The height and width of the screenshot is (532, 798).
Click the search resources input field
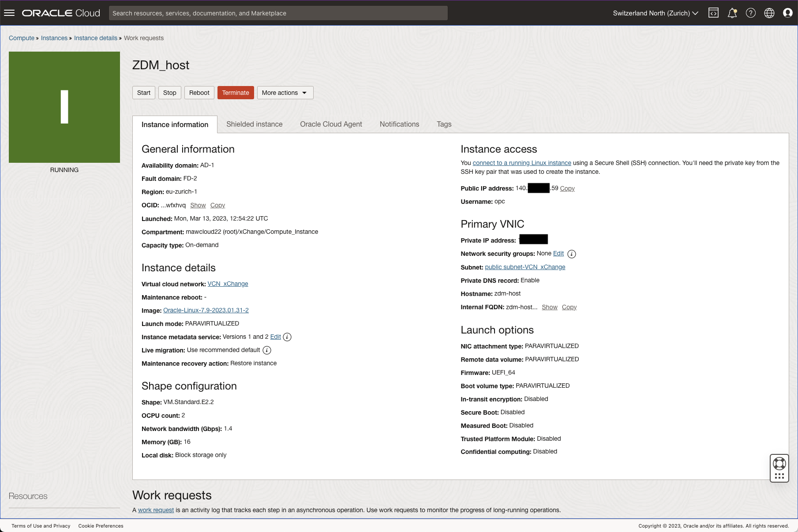278,13
